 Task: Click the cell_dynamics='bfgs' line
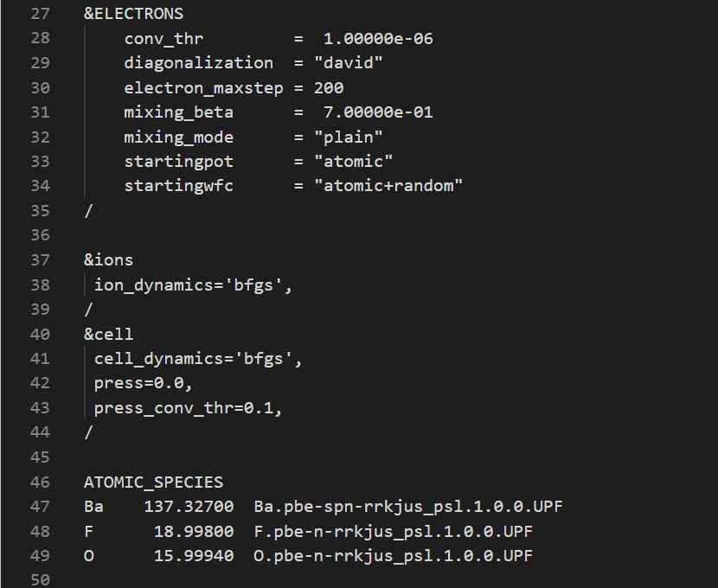click(x=198, y=360)
